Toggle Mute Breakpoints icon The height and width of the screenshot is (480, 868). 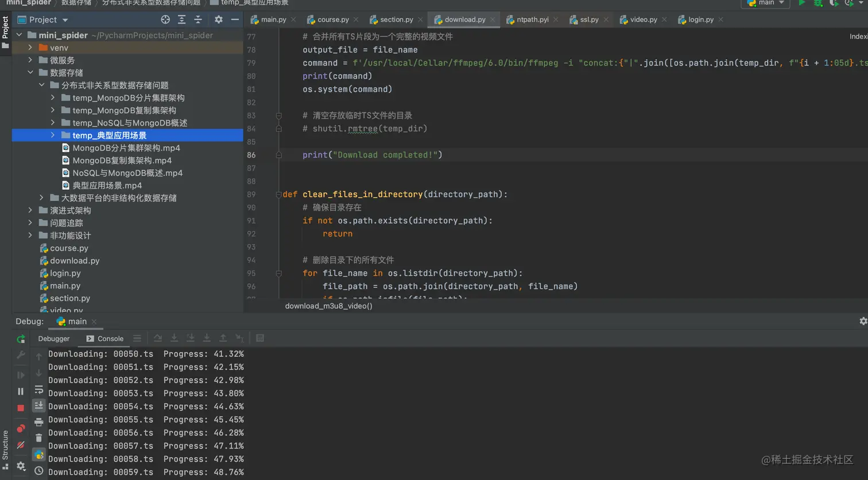point(21,445)
